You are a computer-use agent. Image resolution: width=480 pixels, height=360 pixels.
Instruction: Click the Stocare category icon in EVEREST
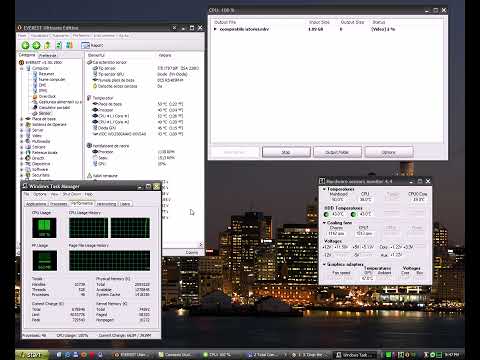coord(28,147)
